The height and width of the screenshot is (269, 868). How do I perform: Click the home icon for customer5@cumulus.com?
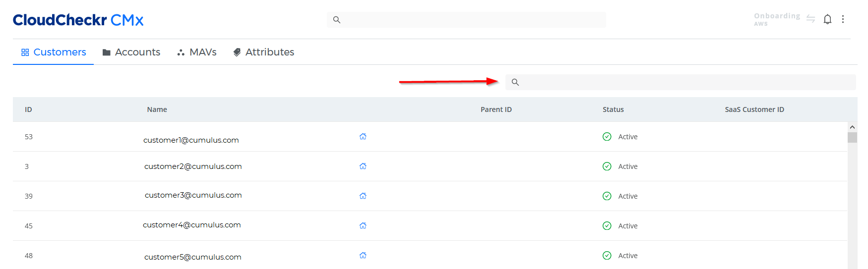(x=363, y=255)
